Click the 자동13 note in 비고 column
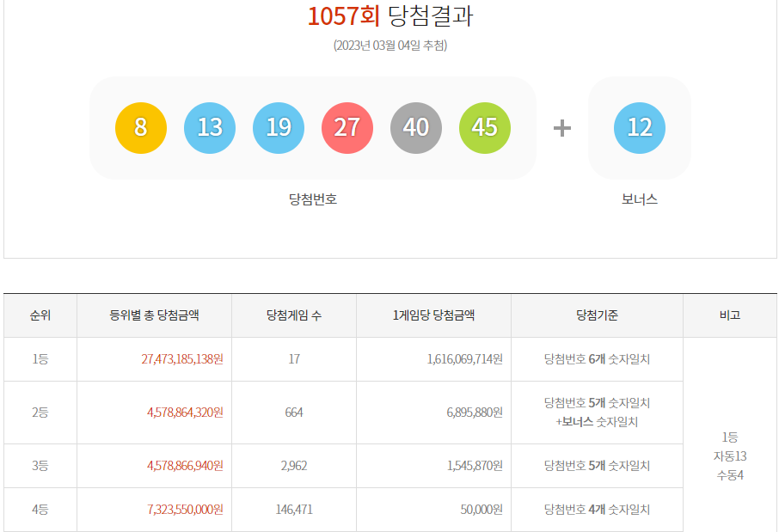Viewport: 779px width, 532px height. click(730, 456)
